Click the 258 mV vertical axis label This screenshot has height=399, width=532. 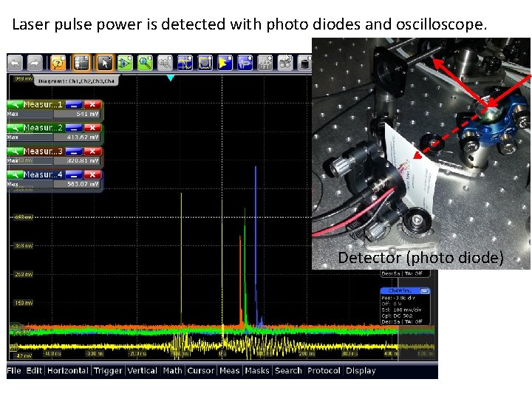pos(24,274)
